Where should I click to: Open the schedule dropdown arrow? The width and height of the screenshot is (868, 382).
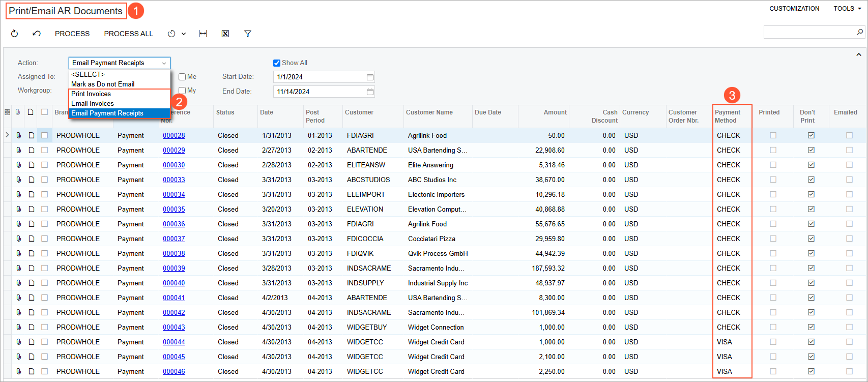[184, 34]
